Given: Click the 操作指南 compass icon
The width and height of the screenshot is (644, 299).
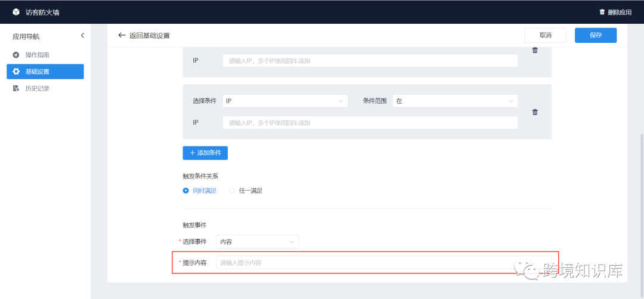Looking at the screenshot, I should tap(16, 55).
